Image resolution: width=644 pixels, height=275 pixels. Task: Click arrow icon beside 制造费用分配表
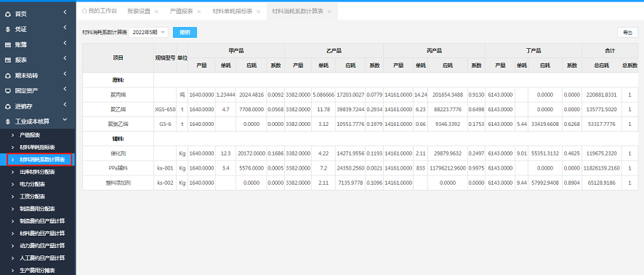13,209
